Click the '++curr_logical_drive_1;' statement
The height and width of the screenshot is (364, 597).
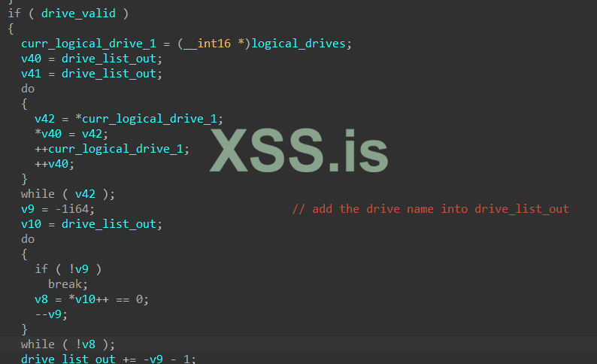coord(112,149)
